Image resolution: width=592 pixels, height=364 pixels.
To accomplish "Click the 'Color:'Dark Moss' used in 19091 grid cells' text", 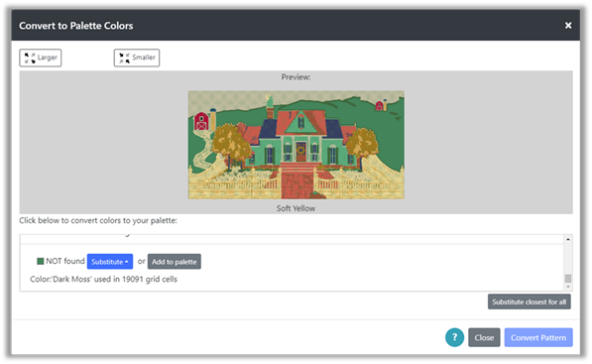I will 103,279.
